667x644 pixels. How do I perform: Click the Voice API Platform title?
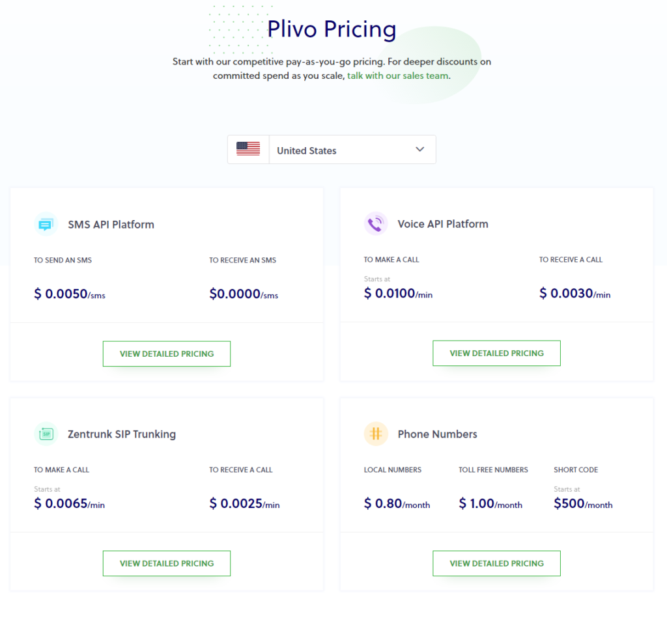pyautogui.click(x=443, y=223)
